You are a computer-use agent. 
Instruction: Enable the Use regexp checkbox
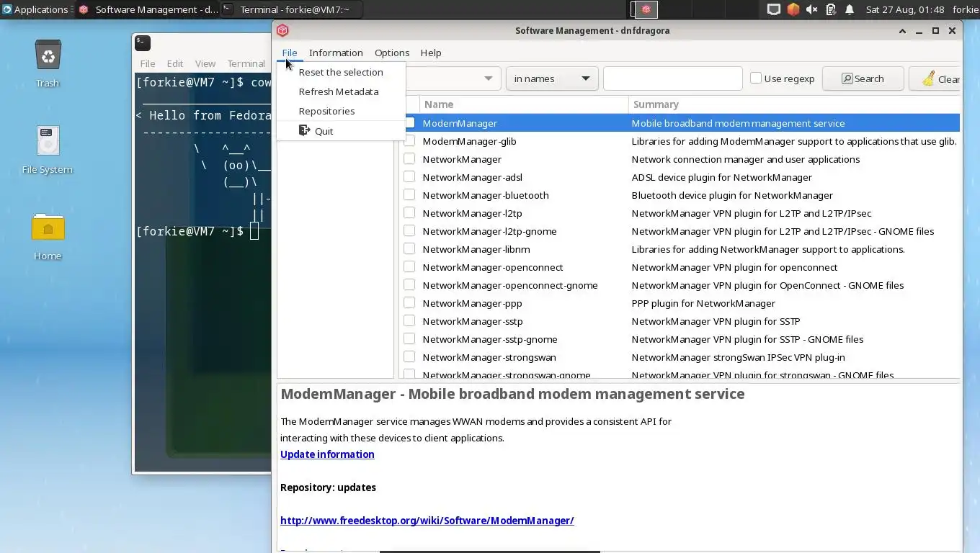coord(756,78)
